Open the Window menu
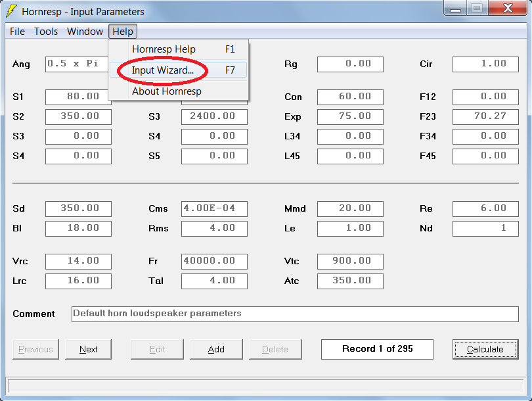The width and height of the screenshot is (532, 401). 85,32
